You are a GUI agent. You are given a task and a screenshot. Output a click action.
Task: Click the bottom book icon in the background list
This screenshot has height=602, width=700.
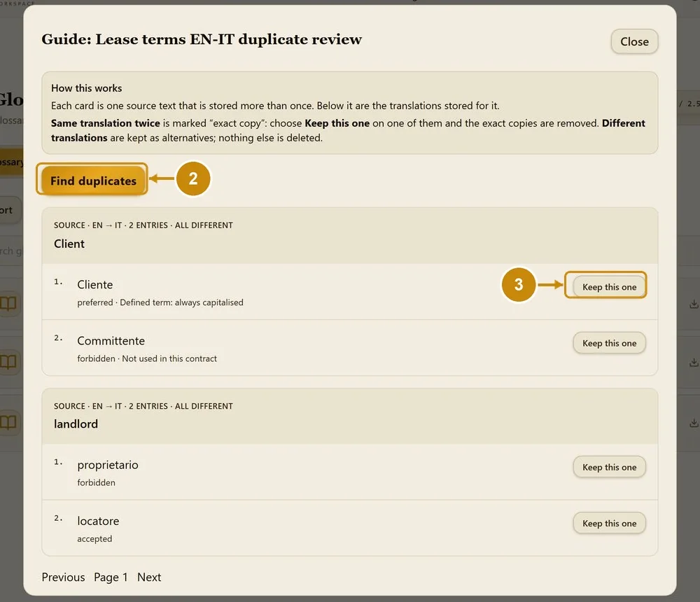tap(8, 422)
